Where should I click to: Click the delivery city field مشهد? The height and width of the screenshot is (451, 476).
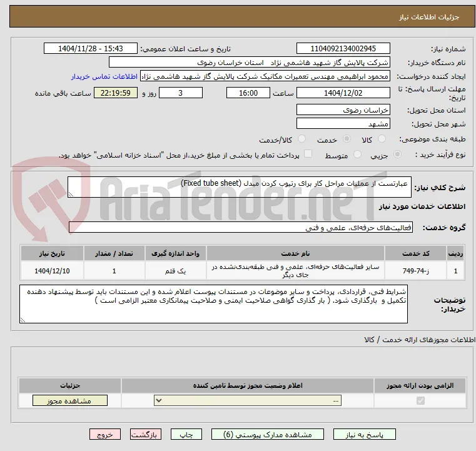click(x=343, y=123)
